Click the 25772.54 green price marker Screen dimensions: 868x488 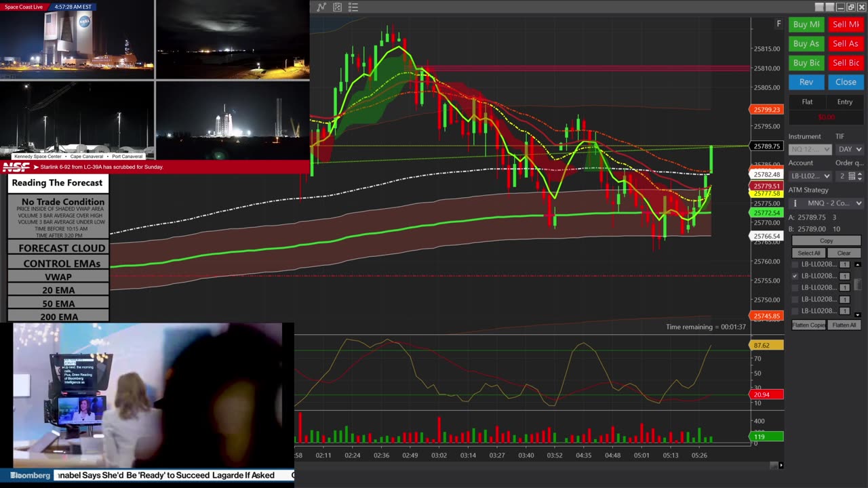click(x=766, y=213)
